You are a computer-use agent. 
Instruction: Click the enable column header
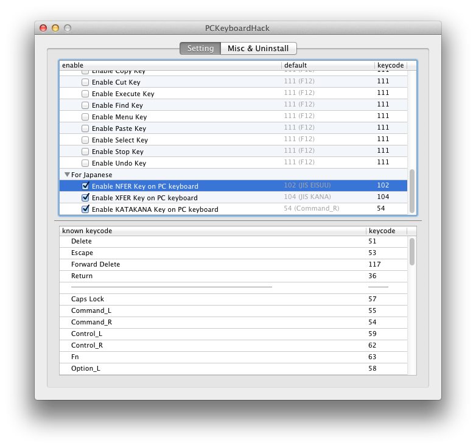(170, 65)
